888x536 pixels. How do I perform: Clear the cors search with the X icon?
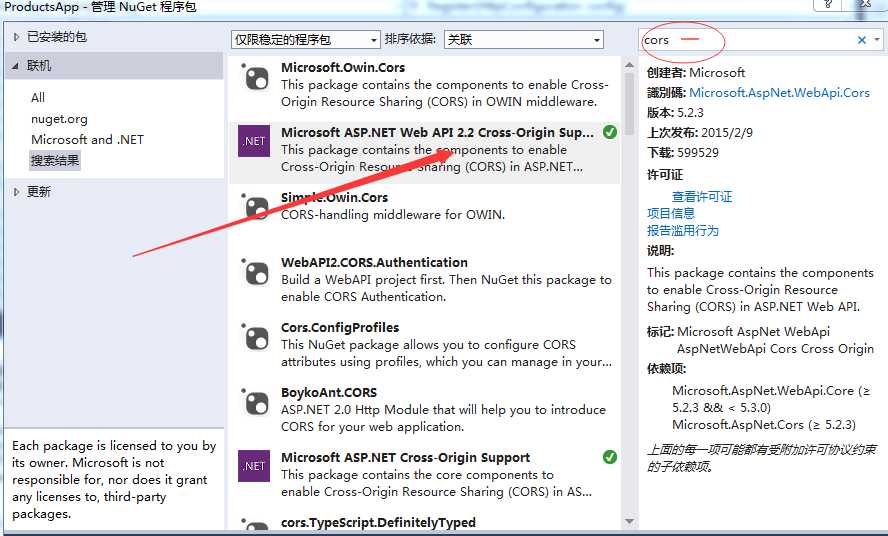[x=861, y=40]
